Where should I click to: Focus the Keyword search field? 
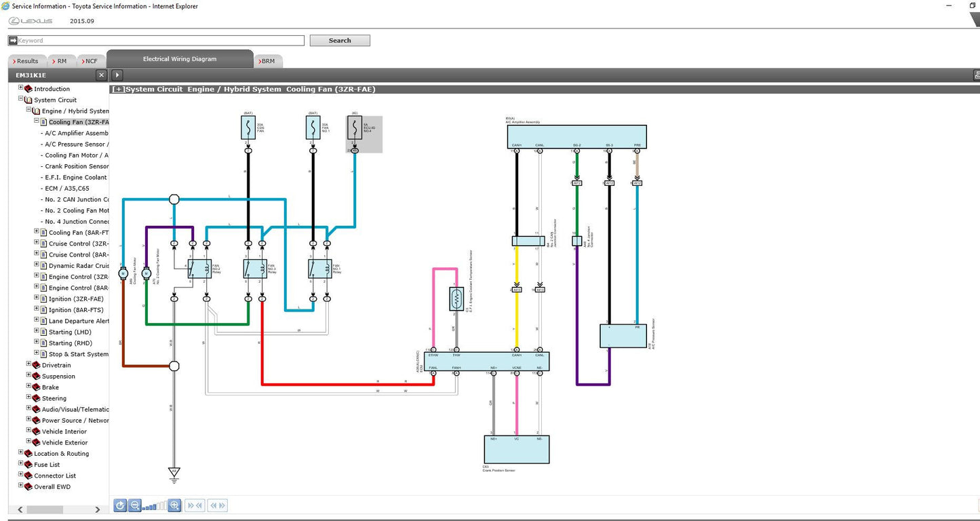point(160,41)
